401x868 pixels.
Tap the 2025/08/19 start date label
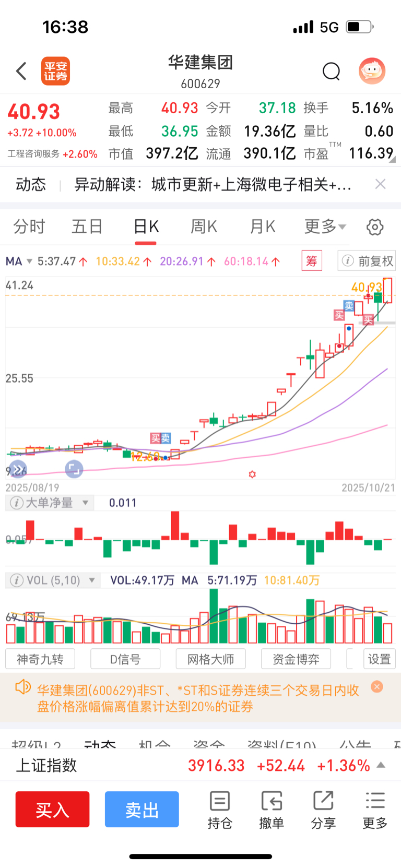pos(32,487)
